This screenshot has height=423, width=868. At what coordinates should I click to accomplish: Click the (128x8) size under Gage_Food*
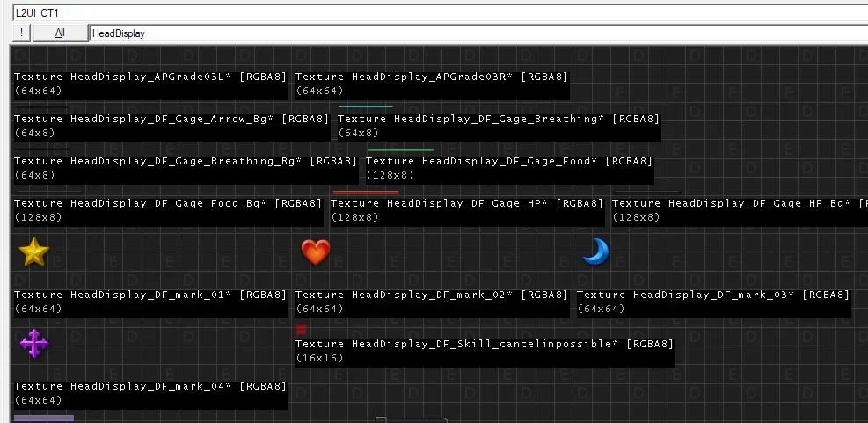tap(390, 175)
